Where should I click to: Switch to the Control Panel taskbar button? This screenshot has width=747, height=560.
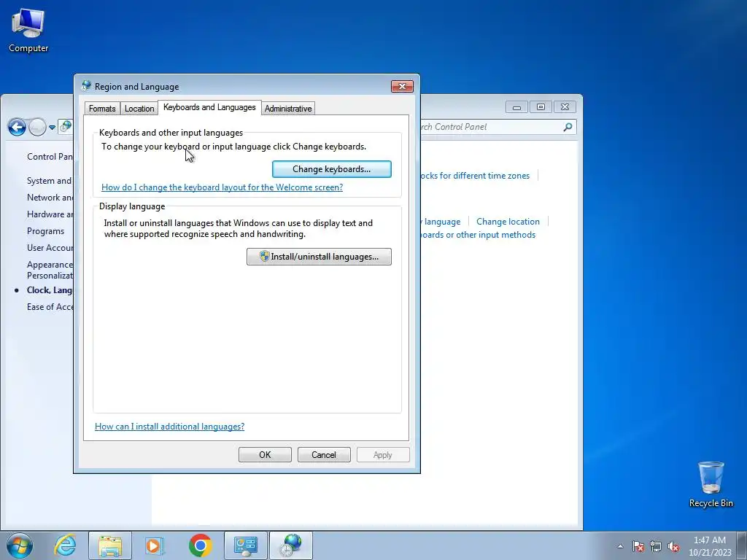coord(246,545)
